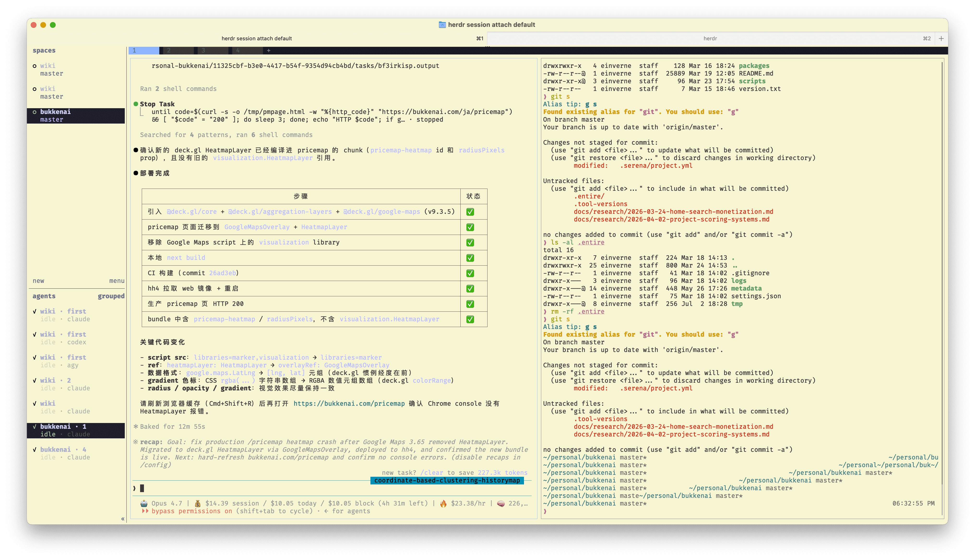Click the recap marker icon before recap:
Screen dimensions: 975x560
pos(136,442)
